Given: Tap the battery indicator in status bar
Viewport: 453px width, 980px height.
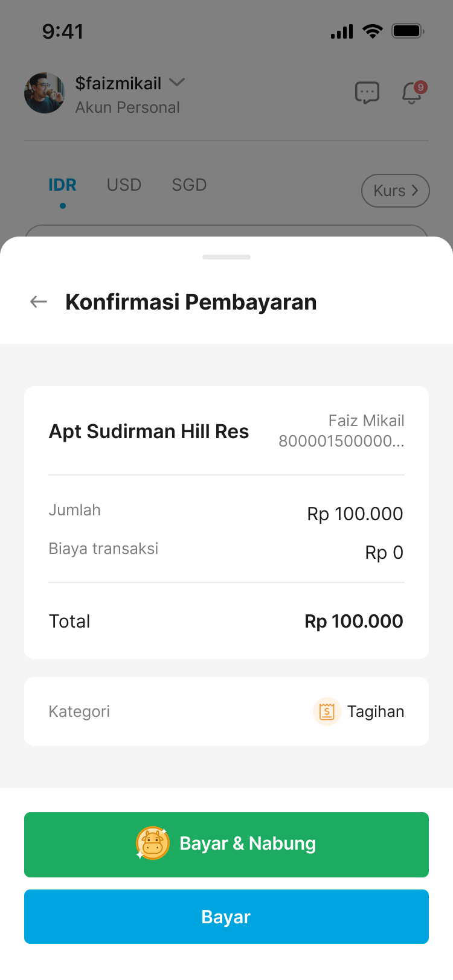Looking at the screenshot, I should coord(408,31).
